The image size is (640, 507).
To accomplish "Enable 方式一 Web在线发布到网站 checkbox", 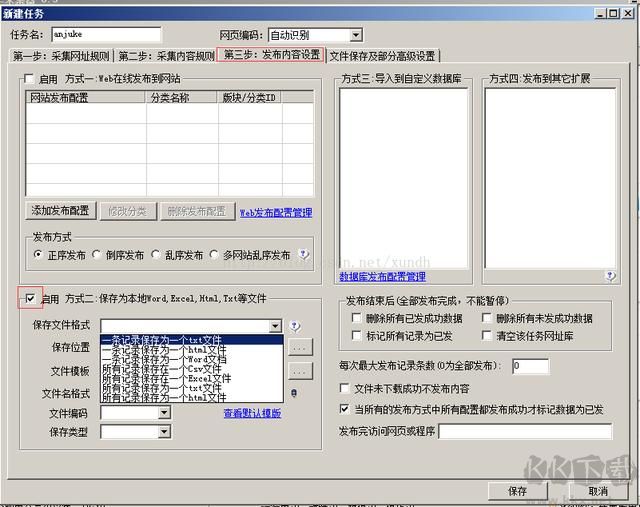I will coord(29,78).
